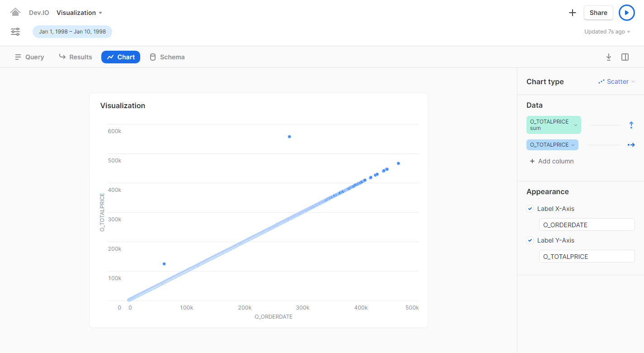Click the date range filter pill
Image resolution: width=644 pixels, height=353 pixels.
click(72, 32)
